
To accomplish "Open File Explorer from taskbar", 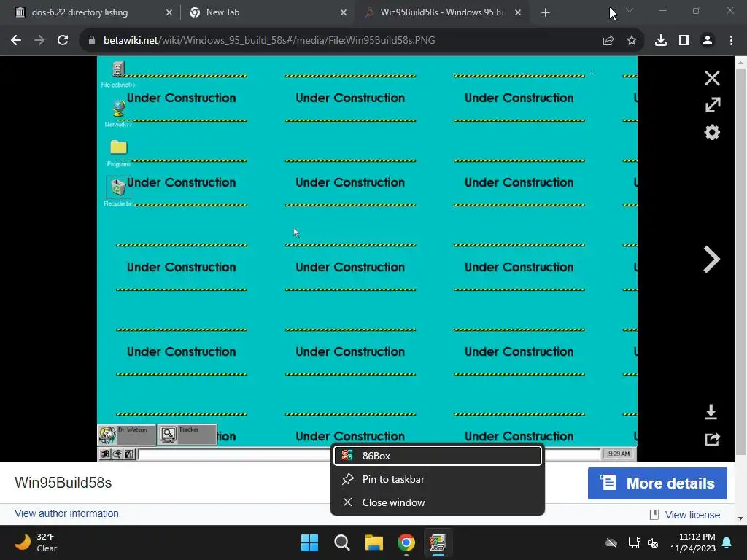I will coord(374,542).
